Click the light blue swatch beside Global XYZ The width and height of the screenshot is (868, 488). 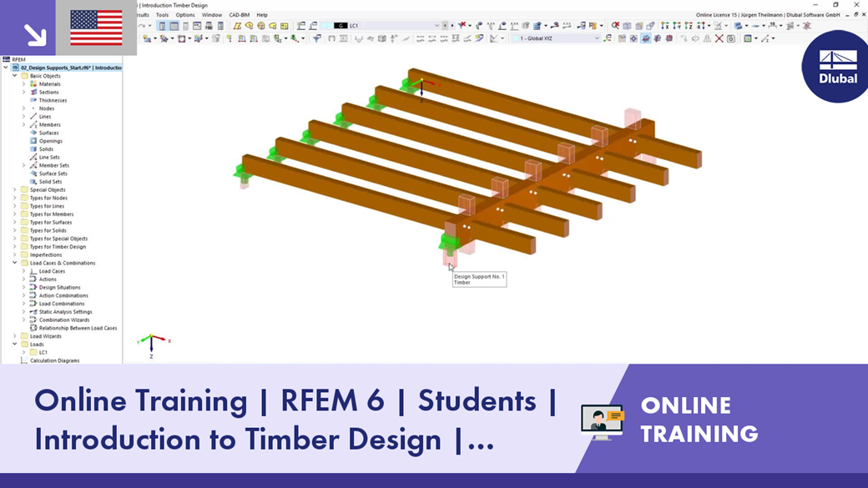(x=516, y=38)
